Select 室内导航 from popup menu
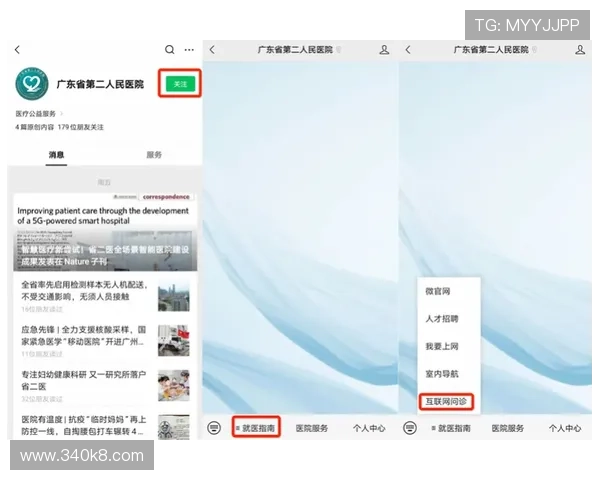 coord(442,374)
